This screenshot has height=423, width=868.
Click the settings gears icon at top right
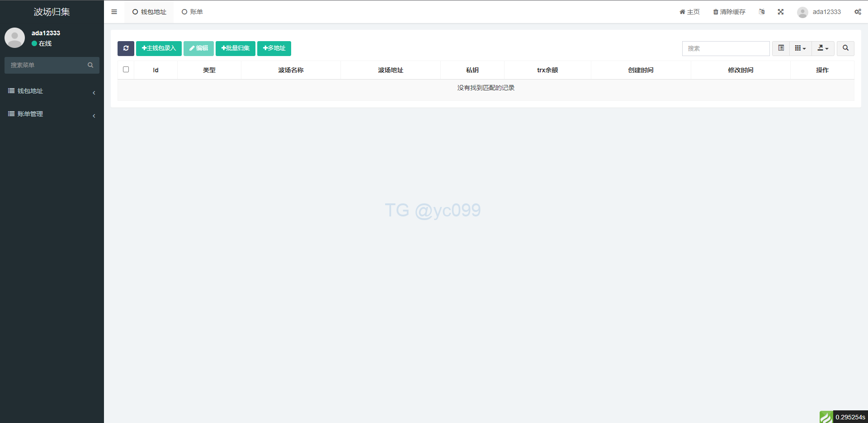pos(857,12)
